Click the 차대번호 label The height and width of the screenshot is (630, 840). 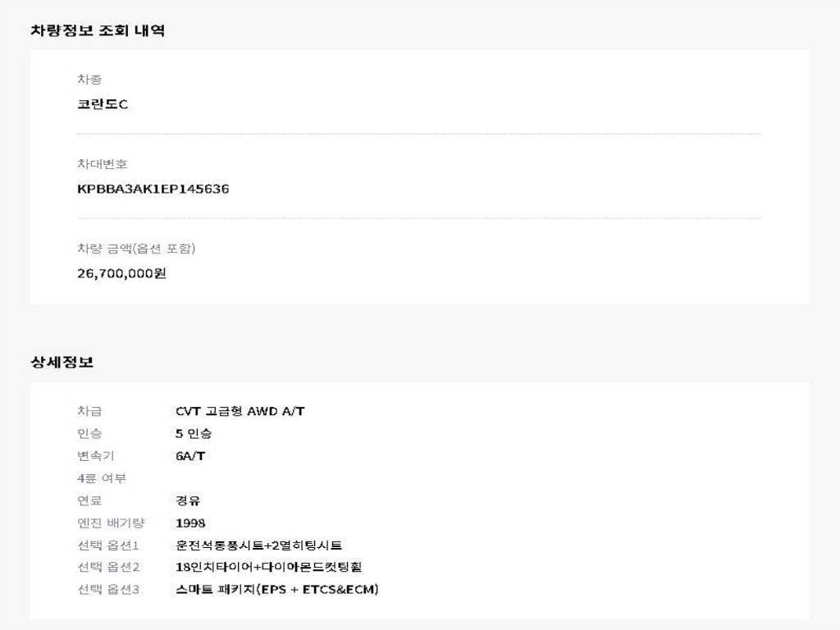coord(103,164)
